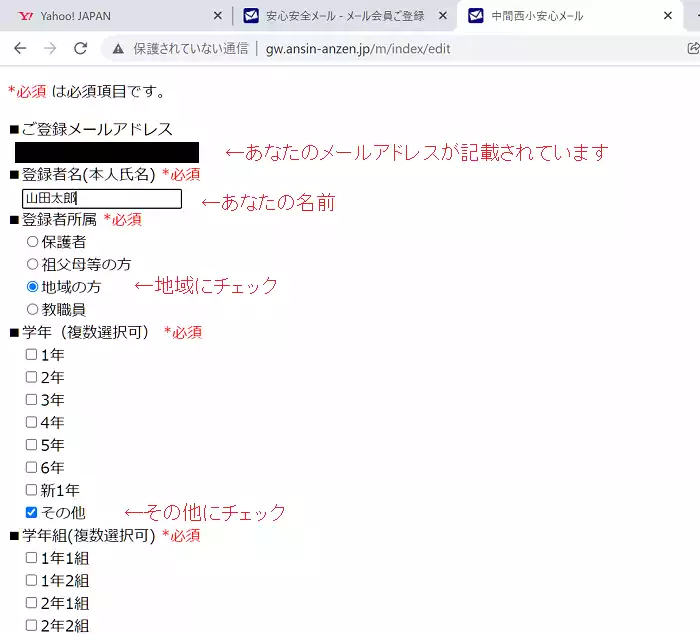
Task: Click the not-secure warning triangle icon
Action: pyautogui.click(x=118, y=49)
